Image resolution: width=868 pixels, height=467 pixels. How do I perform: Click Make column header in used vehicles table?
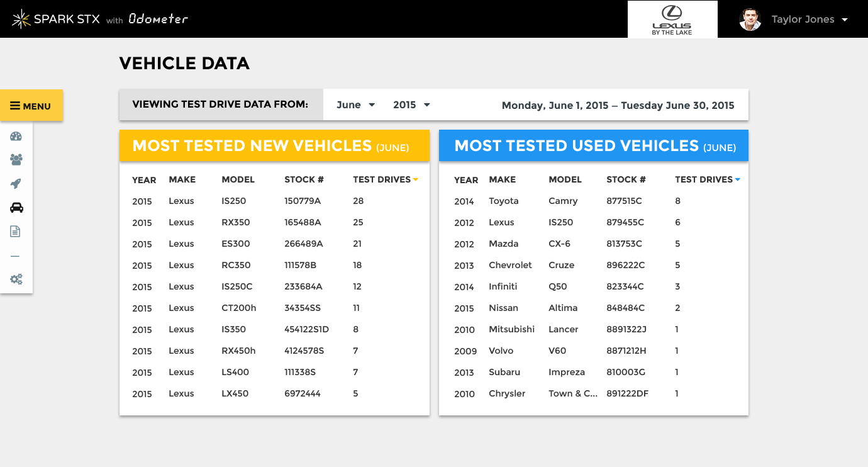[x=503, y=179]
